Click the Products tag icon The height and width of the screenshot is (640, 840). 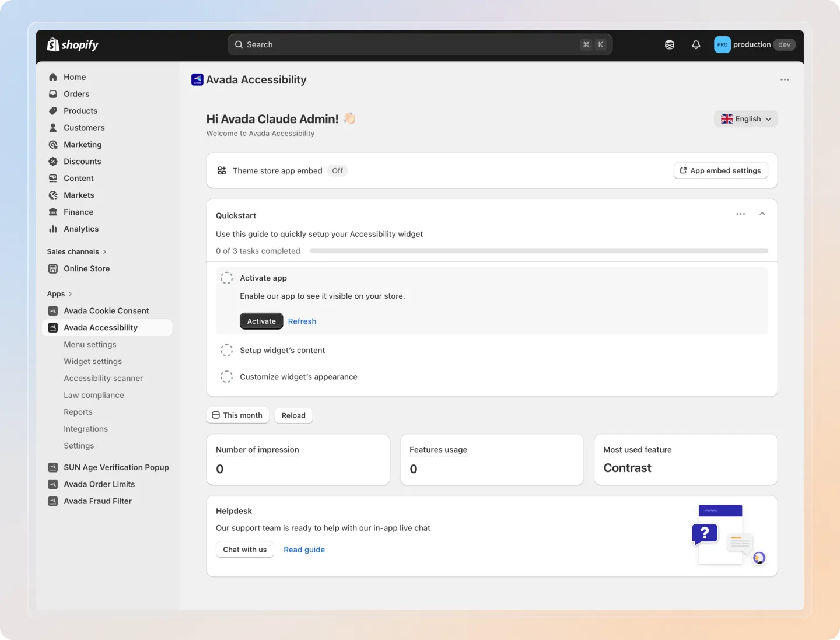(53, 111)
